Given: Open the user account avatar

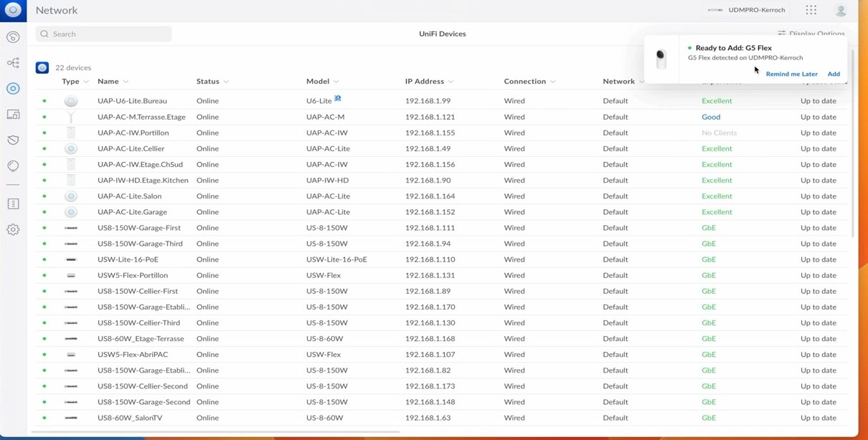Looking at the screenshot, I should point(841,10).
